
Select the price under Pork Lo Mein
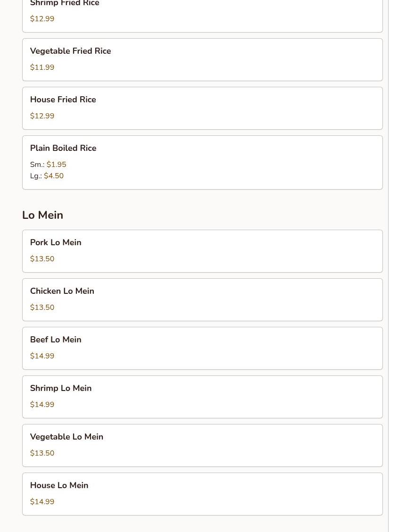(42, 259)
